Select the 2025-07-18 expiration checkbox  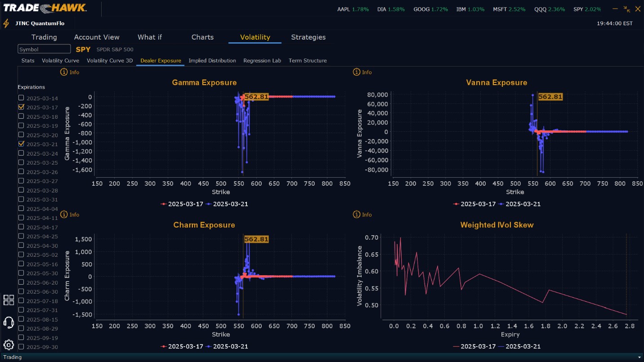pos(21,301)
